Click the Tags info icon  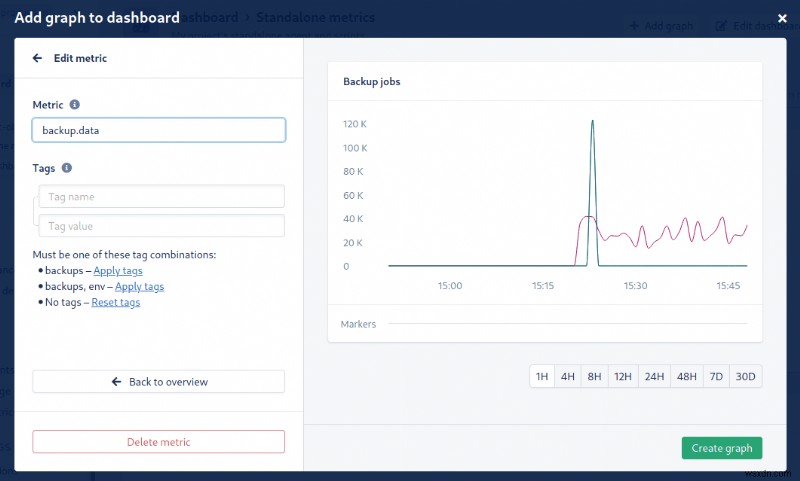(x=67, y=168)
